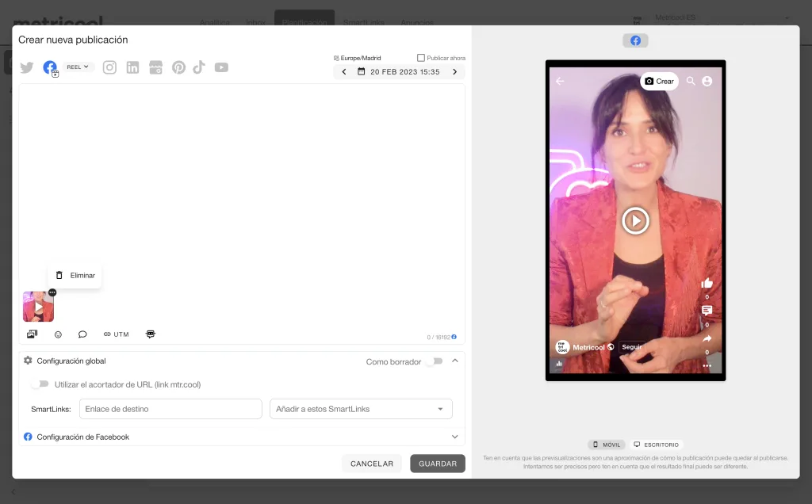
Task: Click the Enlace de destino field
Action: (x=170, y=409)
